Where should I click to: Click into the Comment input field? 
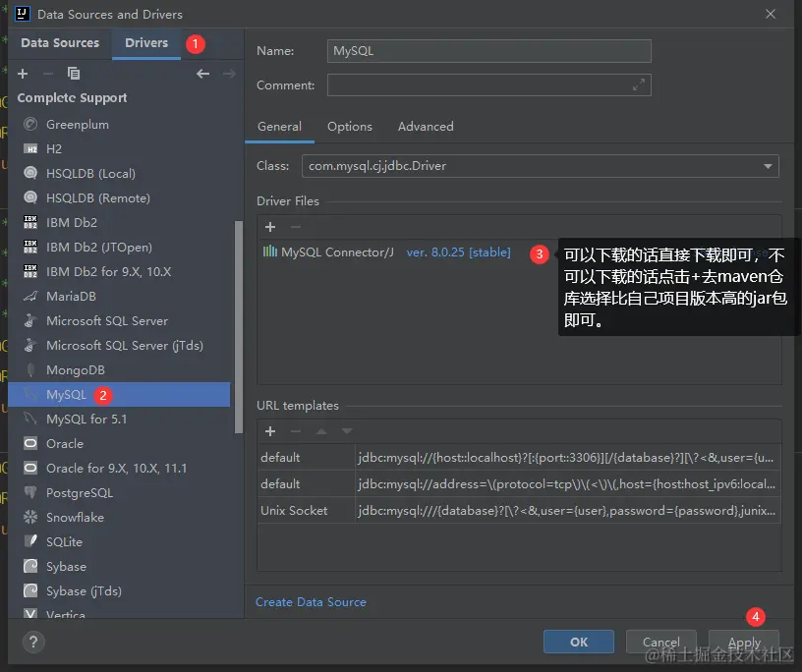[x=489, y=84]
